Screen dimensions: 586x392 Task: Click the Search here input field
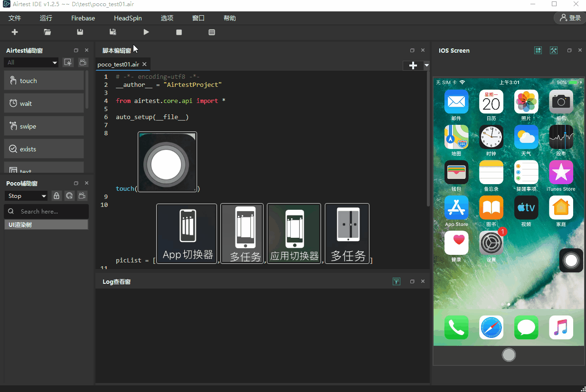tap(47, 211)
